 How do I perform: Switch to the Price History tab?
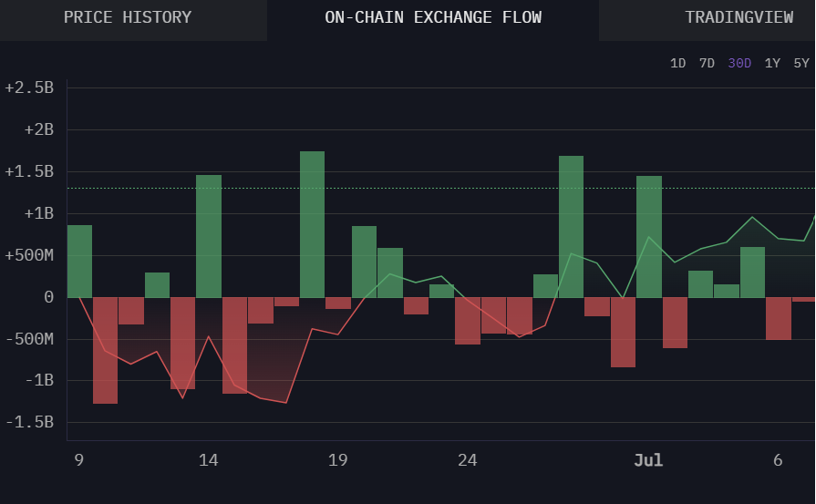128,17
